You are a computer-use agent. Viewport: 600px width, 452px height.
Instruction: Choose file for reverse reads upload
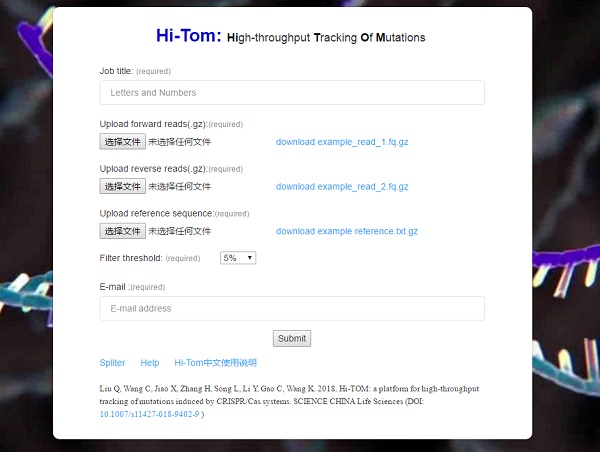tap(122, 186)
